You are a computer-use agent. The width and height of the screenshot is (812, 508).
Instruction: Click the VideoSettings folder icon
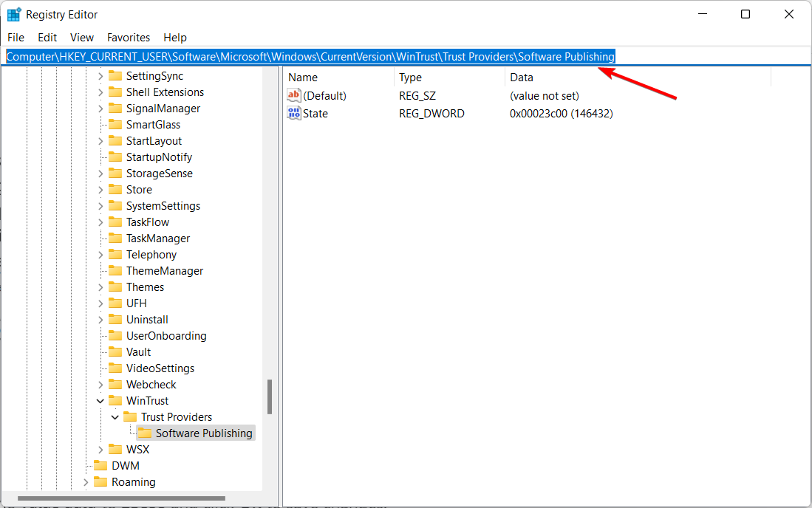point(115,368)
